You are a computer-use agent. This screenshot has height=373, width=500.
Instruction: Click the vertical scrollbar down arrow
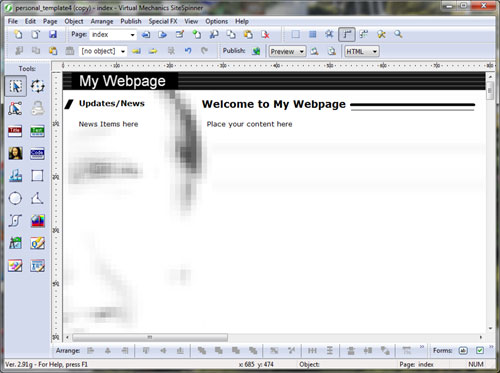coord(490,328)
